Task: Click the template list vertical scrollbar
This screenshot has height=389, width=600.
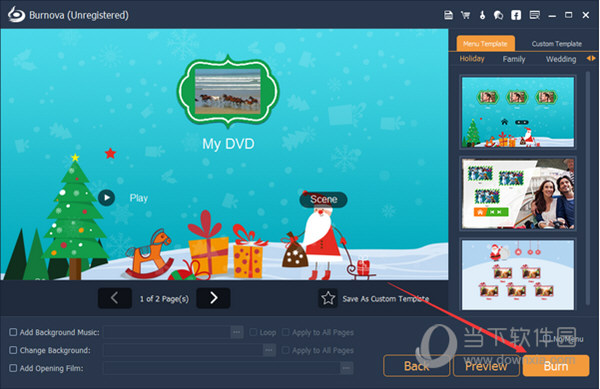Action: [588, 188]
